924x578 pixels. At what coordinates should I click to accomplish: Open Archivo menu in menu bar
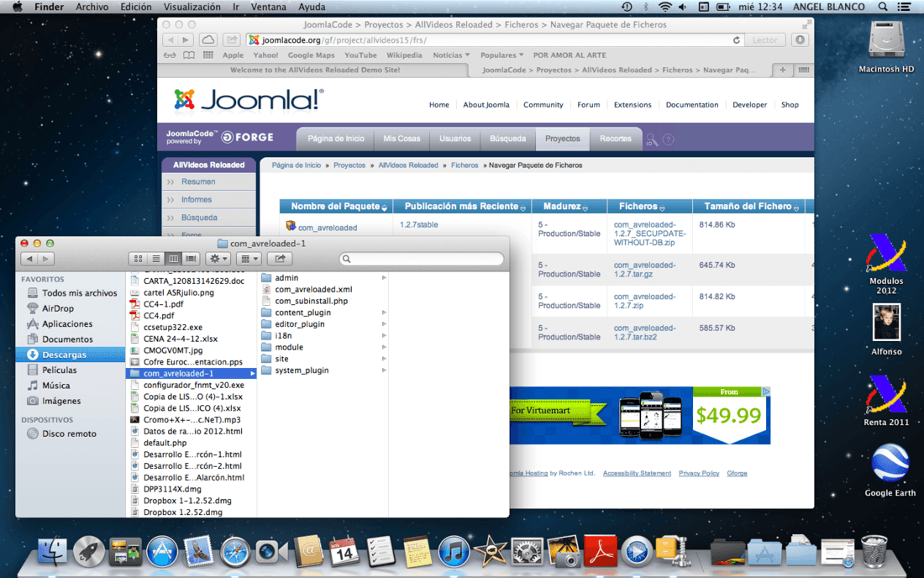click(x=92, y=7)
